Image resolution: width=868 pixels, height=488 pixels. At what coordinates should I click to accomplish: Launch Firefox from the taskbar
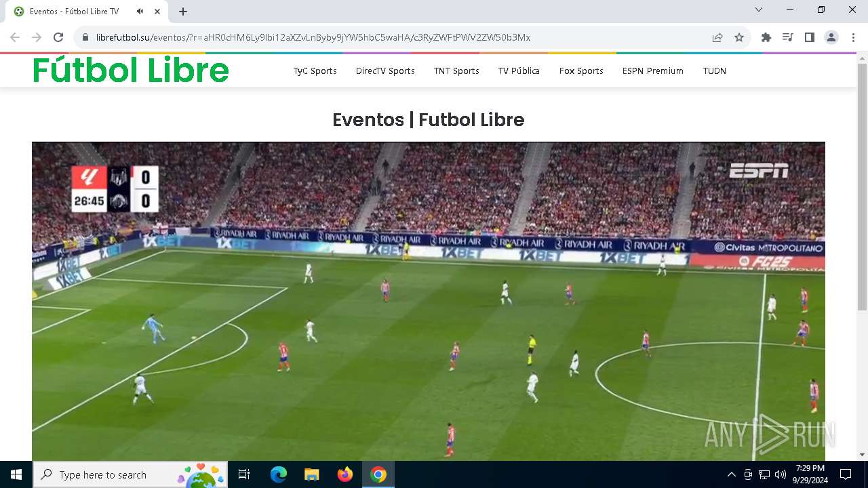coord(345,474)
